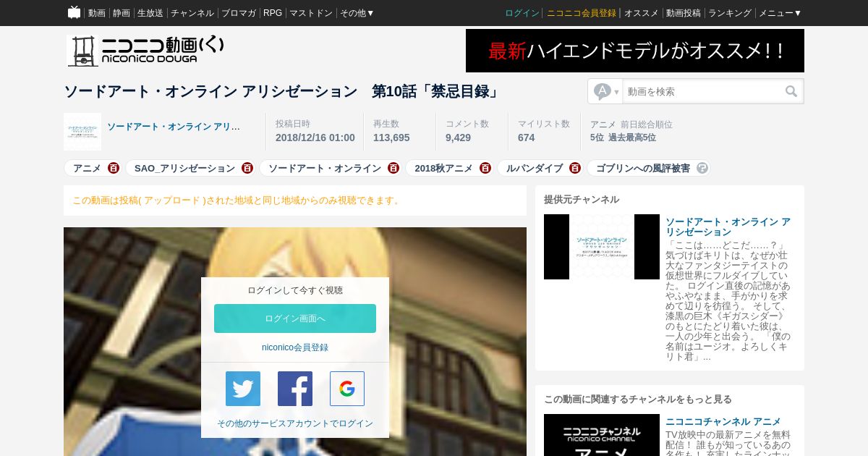Open 生放送 in the top navigation

click(x=150, y=13)
